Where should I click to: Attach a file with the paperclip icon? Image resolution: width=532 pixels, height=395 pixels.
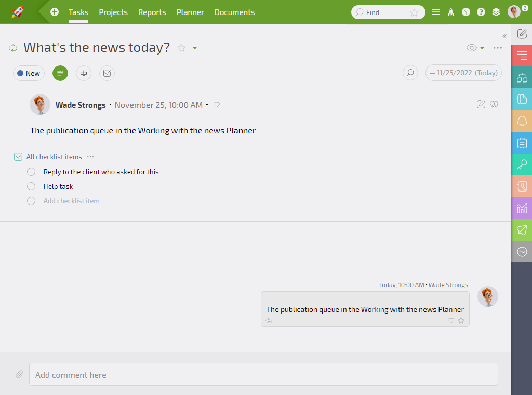[x=19, y=374]
